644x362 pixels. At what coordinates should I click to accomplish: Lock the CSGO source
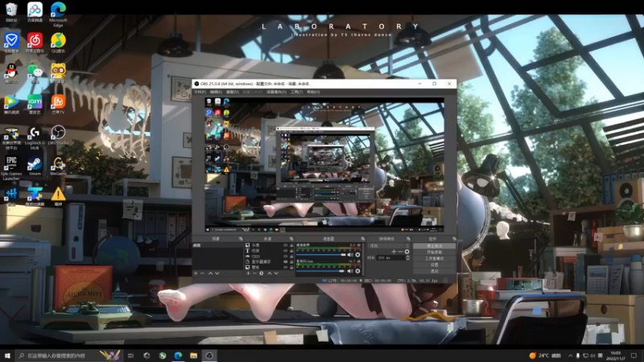click(291, 256)
